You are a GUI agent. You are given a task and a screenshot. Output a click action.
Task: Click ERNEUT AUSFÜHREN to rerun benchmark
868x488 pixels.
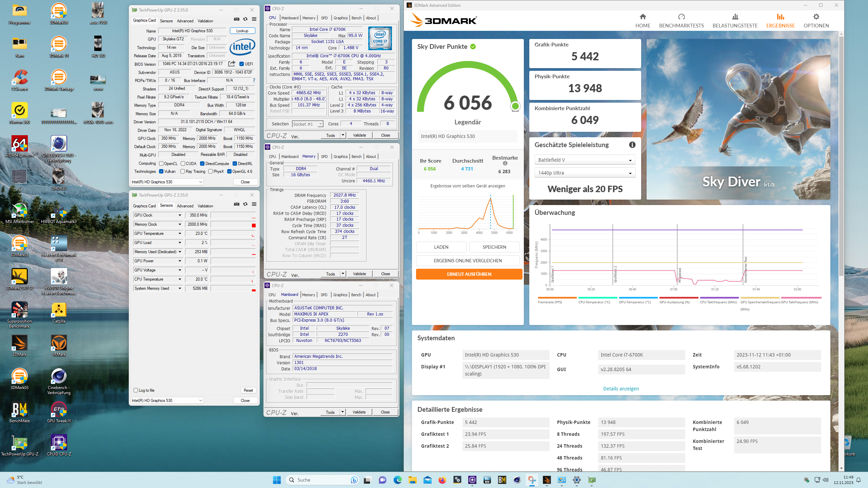click(469, 274)
